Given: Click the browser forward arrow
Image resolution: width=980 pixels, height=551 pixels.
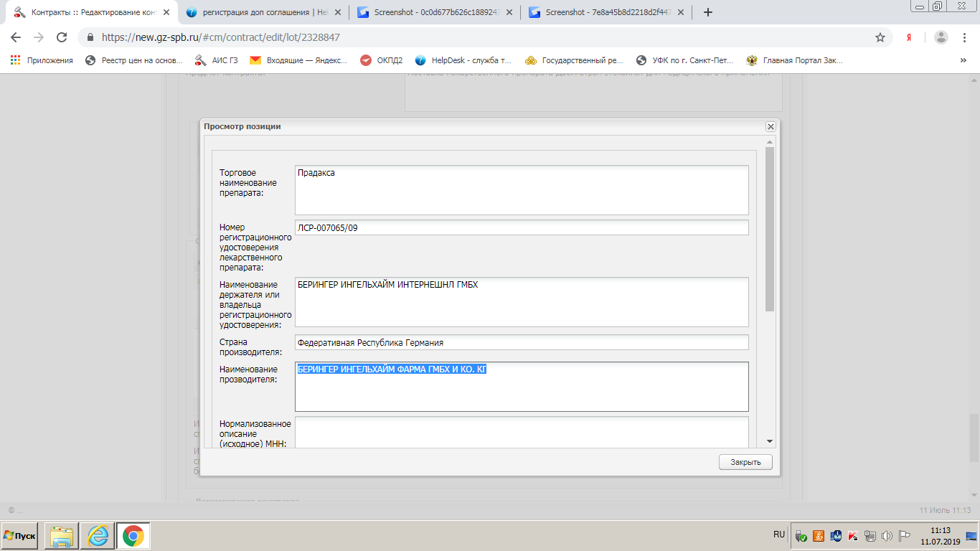Looking at the screenshot, I should click(x=39, y=37).
